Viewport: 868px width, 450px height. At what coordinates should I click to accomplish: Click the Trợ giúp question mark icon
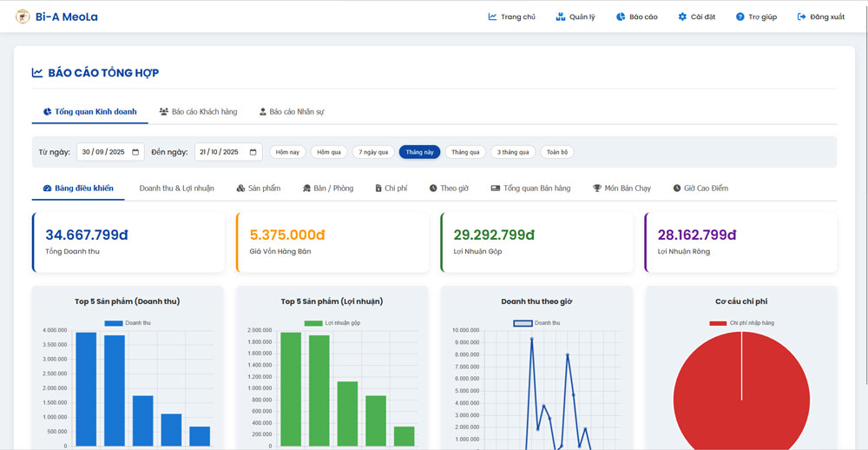tap(740, 17)
